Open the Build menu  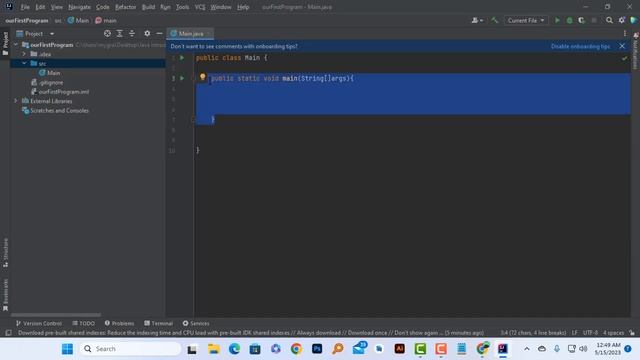(x=149, y=7)
